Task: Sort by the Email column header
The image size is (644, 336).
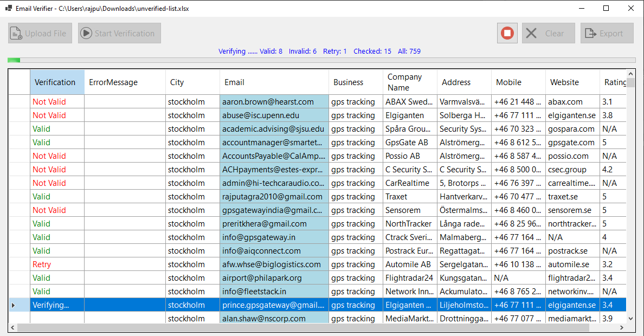Action: [274, 82]
